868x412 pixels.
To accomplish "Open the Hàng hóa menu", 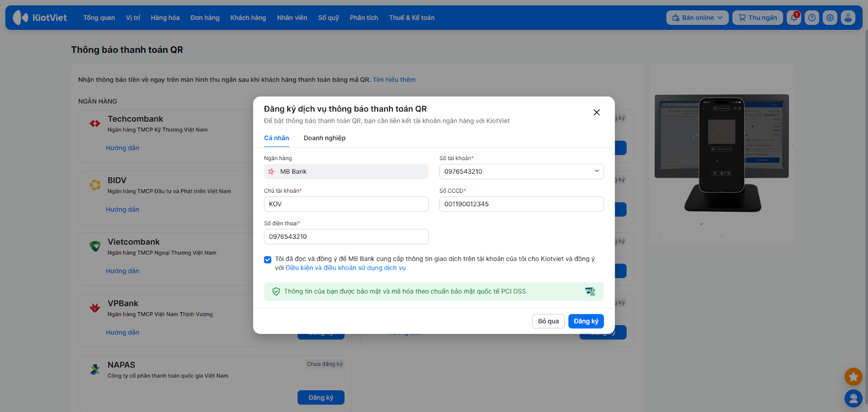I will 165,18.
